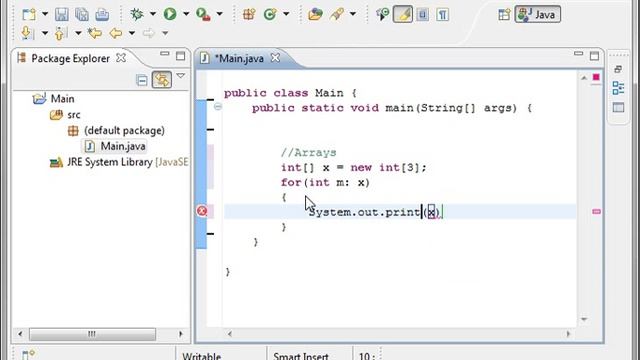
Task: Click the Back navigation arrow icon
Action: click(x=116, y=33)
